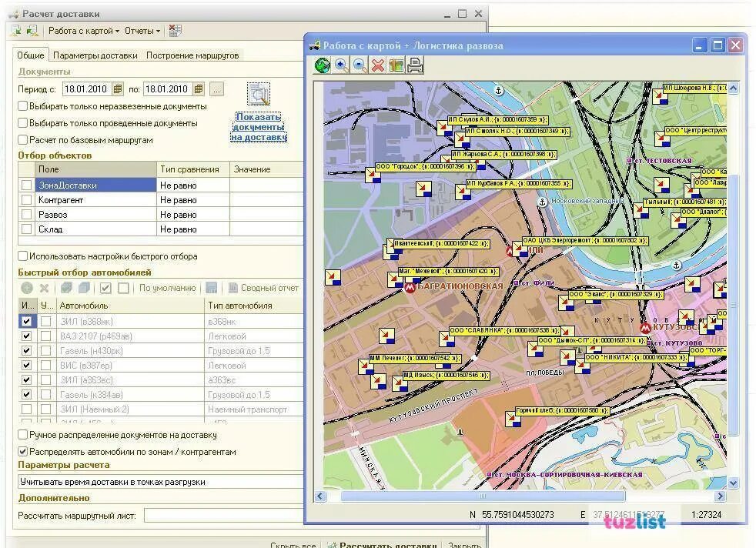Switch to 'Параметры доставки' tab

[x=95, y=55]
